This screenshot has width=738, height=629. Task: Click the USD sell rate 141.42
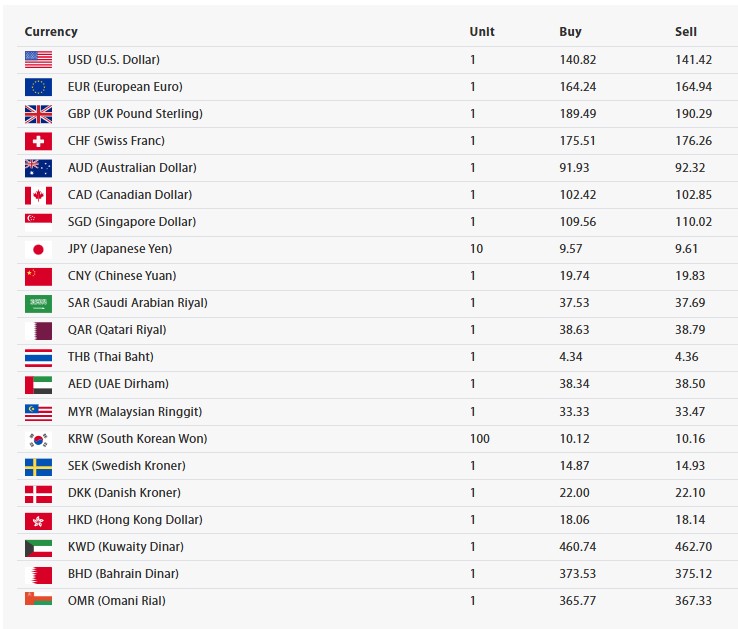point(693,60)
